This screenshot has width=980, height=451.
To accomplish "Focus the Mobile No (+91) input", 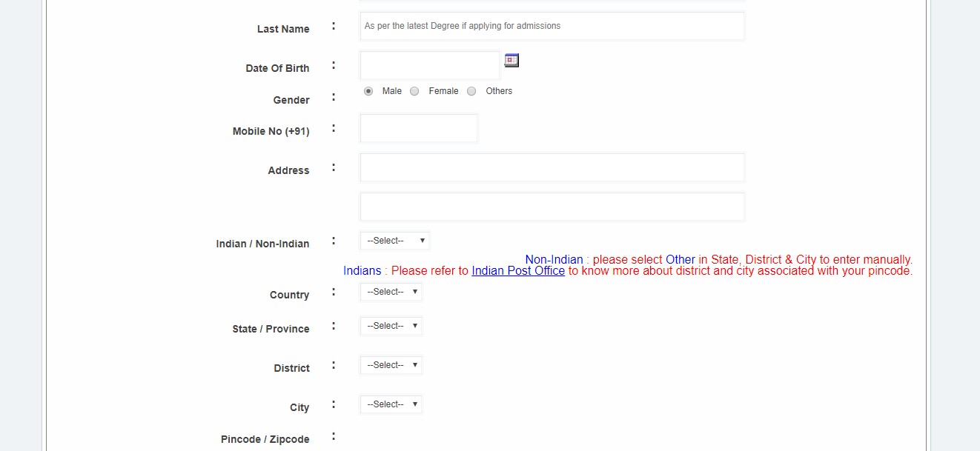I will coord(419,128).
